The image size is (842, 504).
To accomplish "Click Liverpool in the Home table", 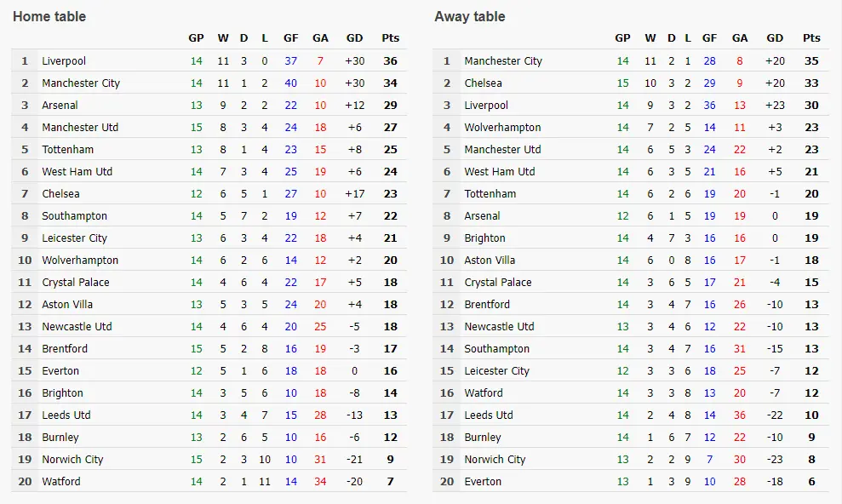I will [64, 61].
